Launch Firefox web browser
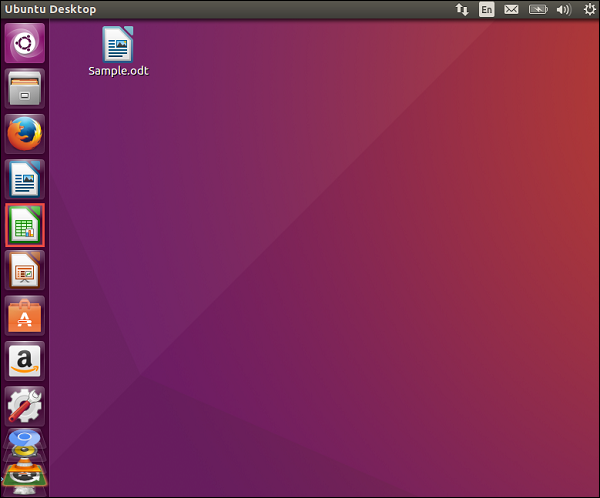600x498 pixels. 24,134
